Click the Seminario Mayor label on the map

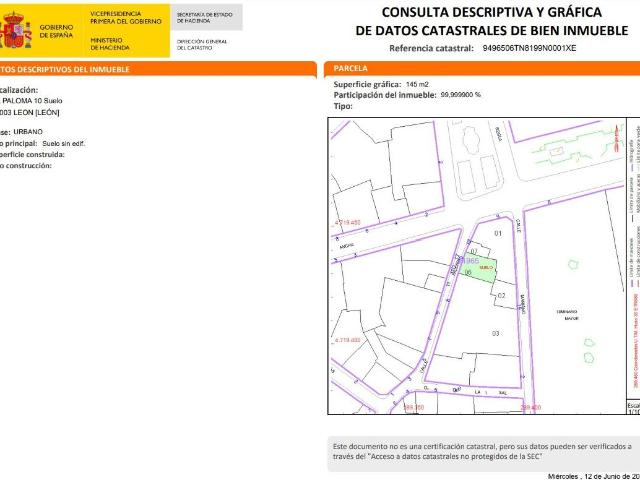(x=567, y=316)
